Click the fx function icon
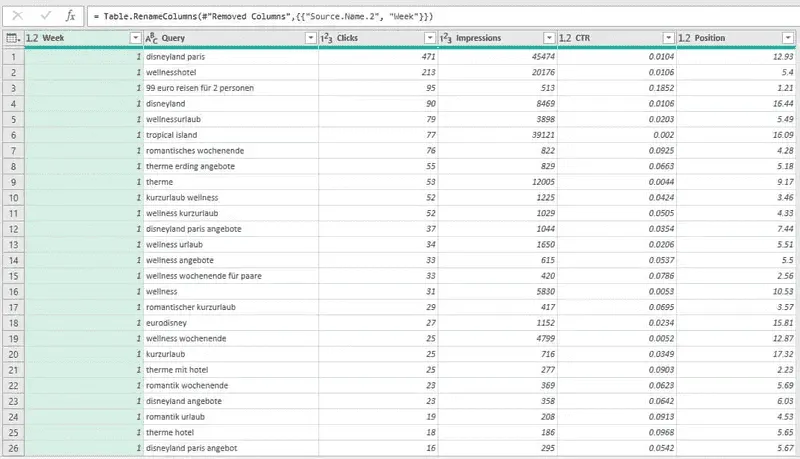This screenshot has width=800, height=459. click(69, 16)
